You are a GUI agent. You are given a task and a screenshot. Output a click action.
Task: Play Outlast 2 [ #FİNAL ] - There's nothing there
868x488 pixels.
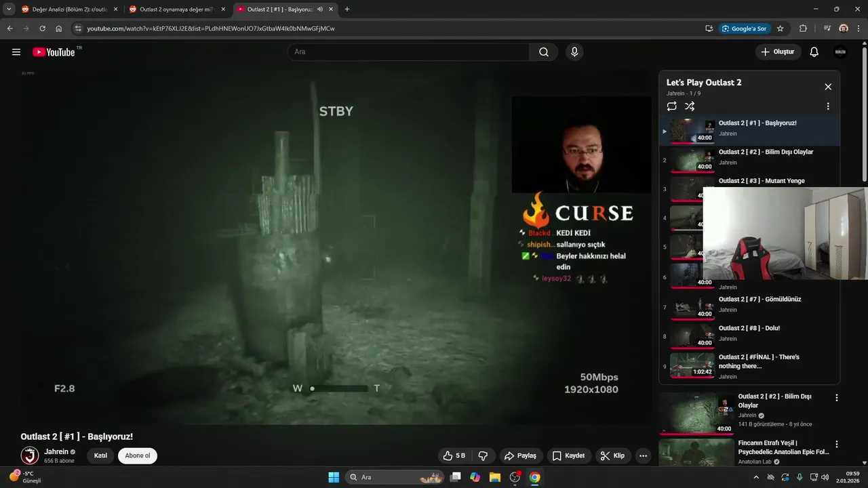tap(749, 365)
